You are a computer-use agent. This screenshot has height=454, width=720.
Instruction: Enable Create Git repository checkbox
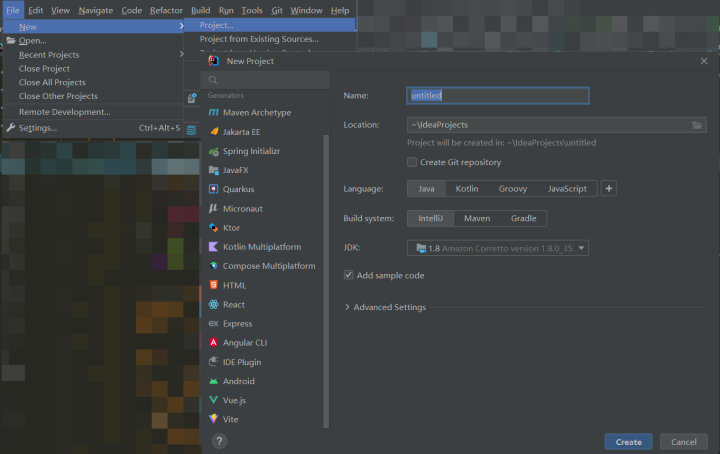(412, 162)
